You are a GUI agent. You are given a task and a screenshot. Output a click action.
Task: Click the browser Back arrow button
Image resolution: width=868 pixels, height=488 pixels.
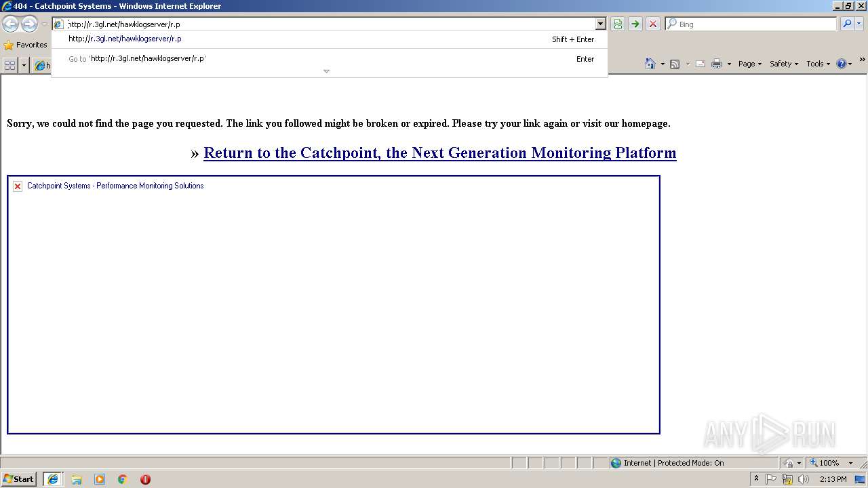tap(10, 24)
